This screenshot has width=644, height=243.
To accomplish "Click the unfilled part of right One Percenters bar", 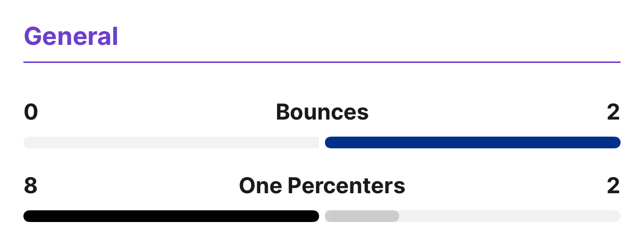I will (509, 216).
